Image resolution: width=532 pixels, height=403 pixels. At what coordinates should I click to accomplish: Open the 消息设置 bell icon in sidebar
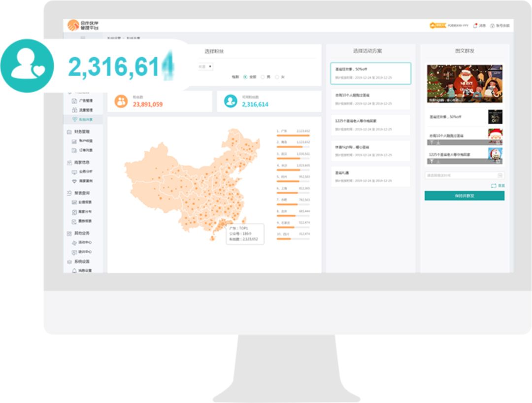74,270
